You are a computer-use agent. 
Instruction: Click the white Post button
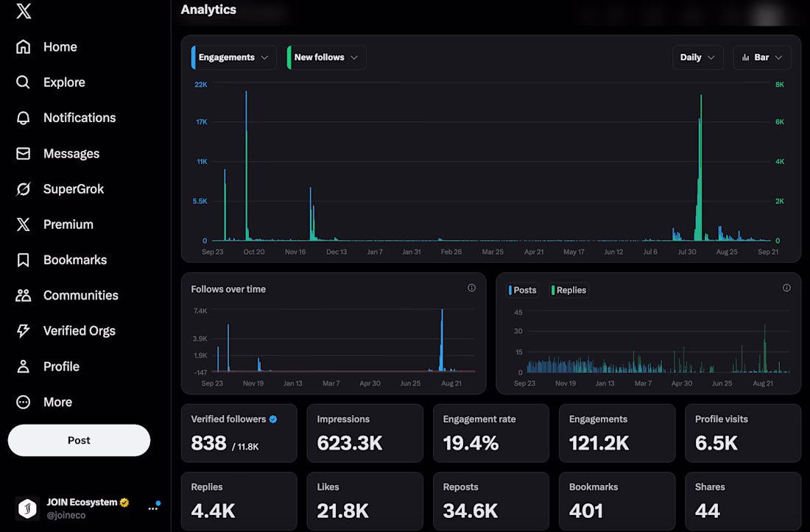tap(79, 440)
